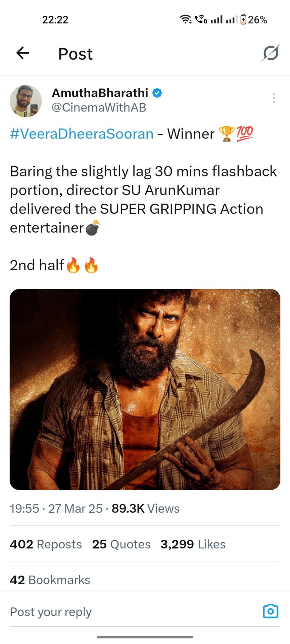Tap the Android home gesture bar
This screenshot has width=290, height=644.
(145, 637)
